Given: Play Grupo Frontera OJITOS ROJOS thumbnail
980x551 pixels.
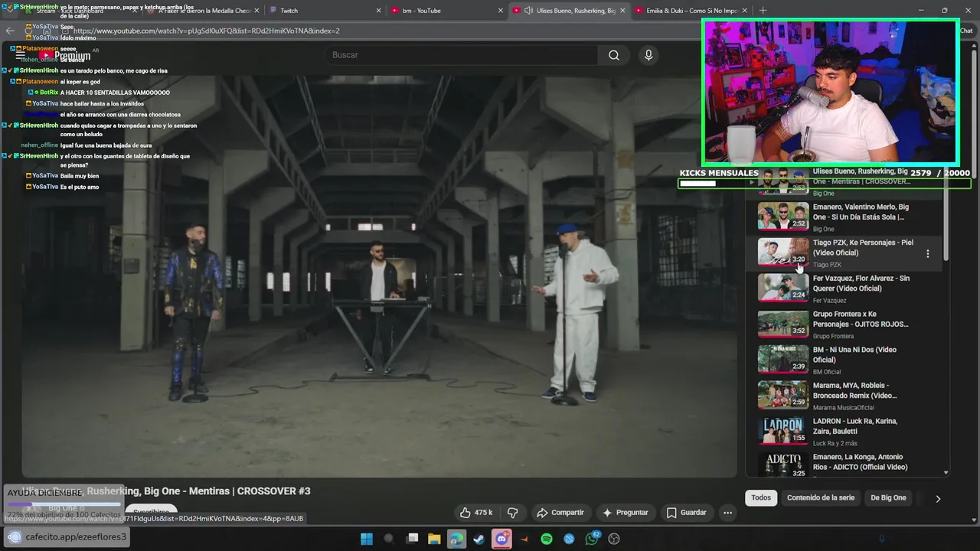Looking at the screenshot, I should click(782, 323).
